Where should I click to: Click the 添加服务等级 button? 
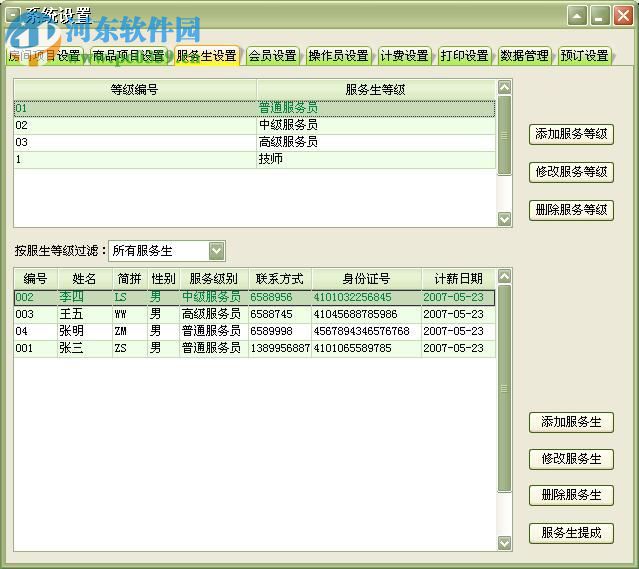point(571,134)
